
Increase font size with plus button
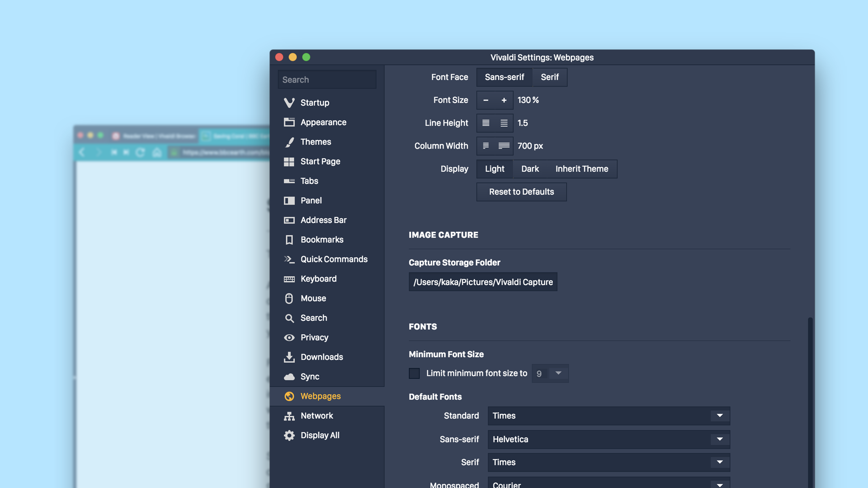504,100
